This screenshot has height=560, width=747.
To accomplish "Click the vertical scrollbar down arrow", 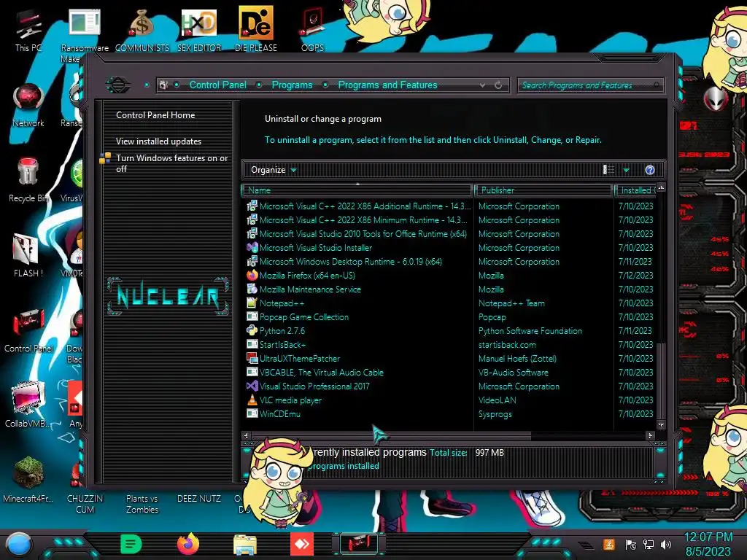I will click(x=661, y=424).
